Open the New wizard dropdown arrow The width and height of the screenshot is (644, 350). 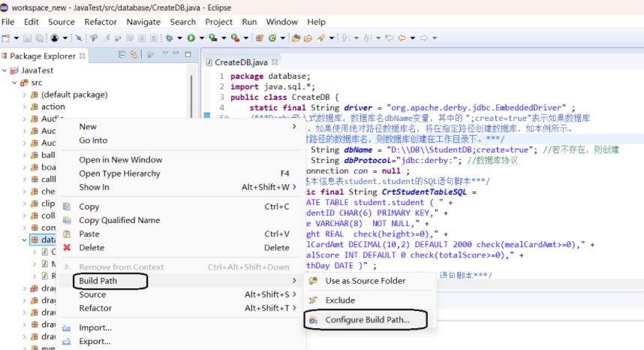(x=16, y=38)
